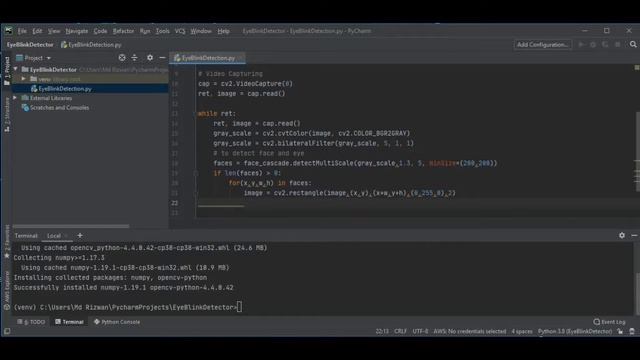640x360 pixels.
Task: Open the Help menu
Action: click(223, 31)
